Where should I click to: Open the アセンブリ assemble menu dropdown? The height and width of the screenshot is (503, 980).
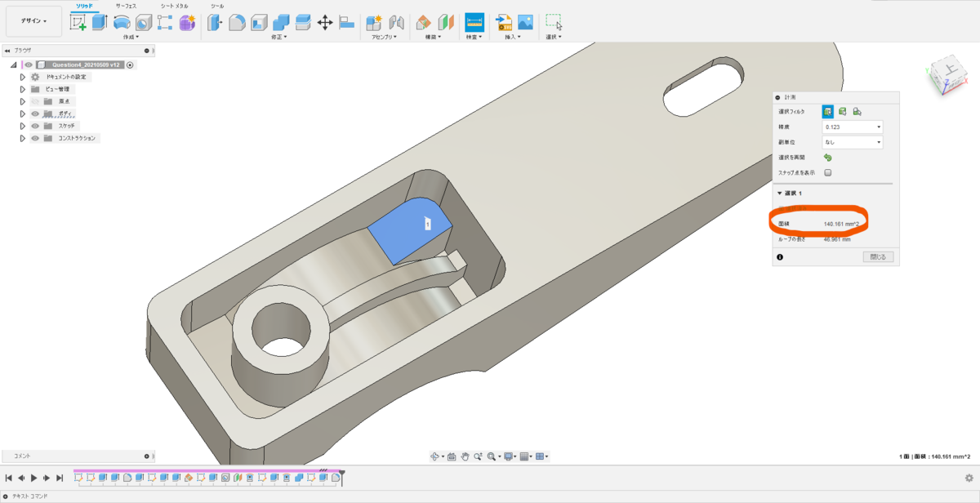(385, 37)
